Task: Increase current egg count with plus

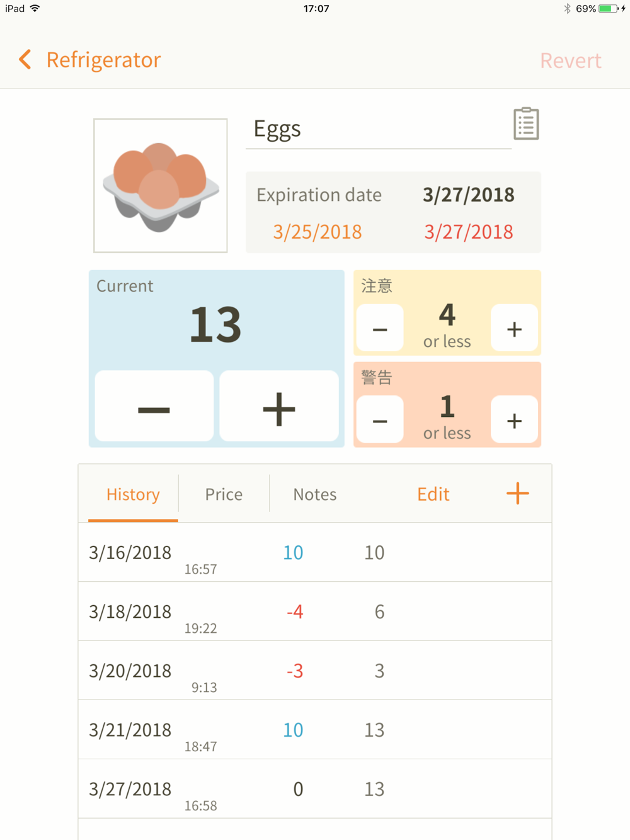Action: tap(278, 407)
